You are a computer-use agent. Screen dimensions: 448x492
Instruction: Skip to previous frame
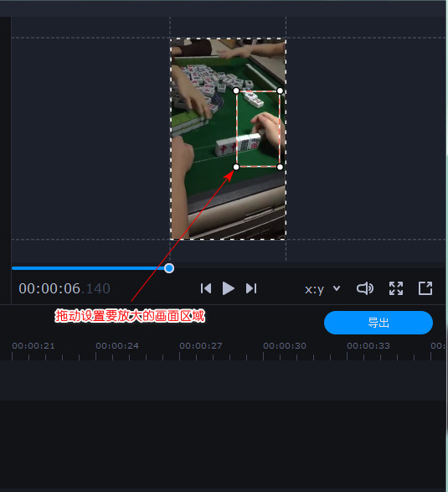click(206, 288)
